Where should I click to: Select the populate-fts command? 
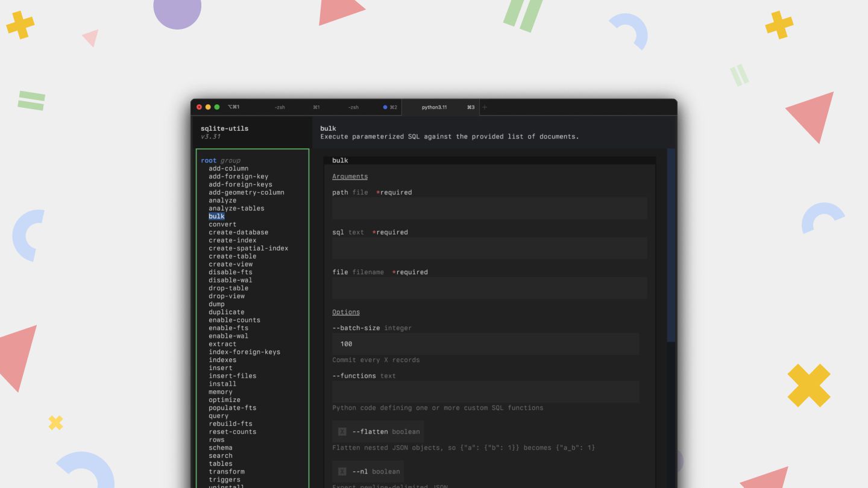coord(233,407)
